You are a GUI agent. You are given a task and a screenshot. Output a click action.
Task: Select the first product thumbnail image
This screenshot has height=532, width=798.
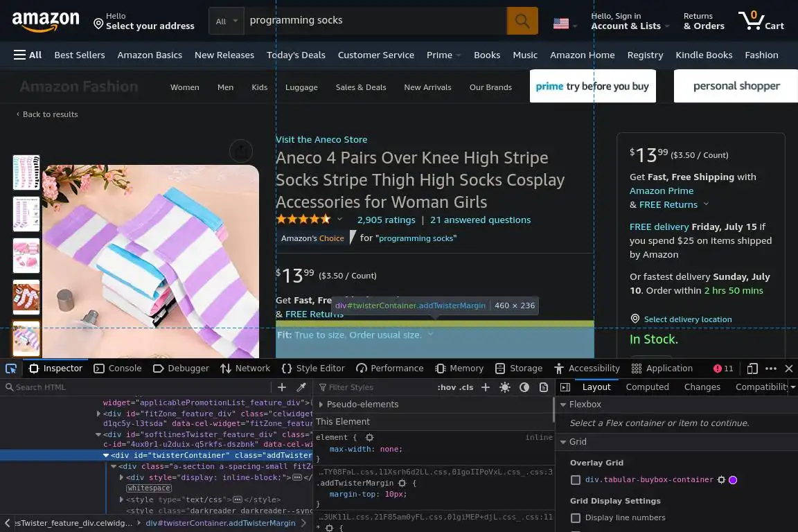coord(26,172)
